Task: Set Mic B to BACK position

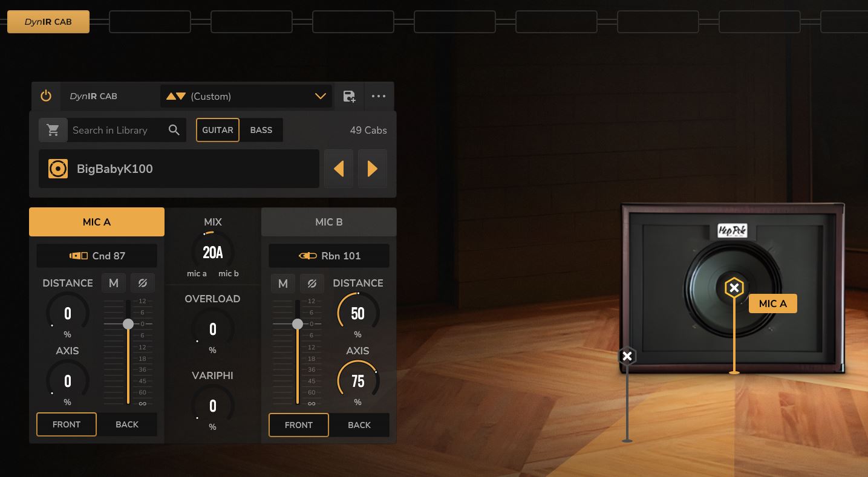Action: pyautogui.click(x=359, y=424)
